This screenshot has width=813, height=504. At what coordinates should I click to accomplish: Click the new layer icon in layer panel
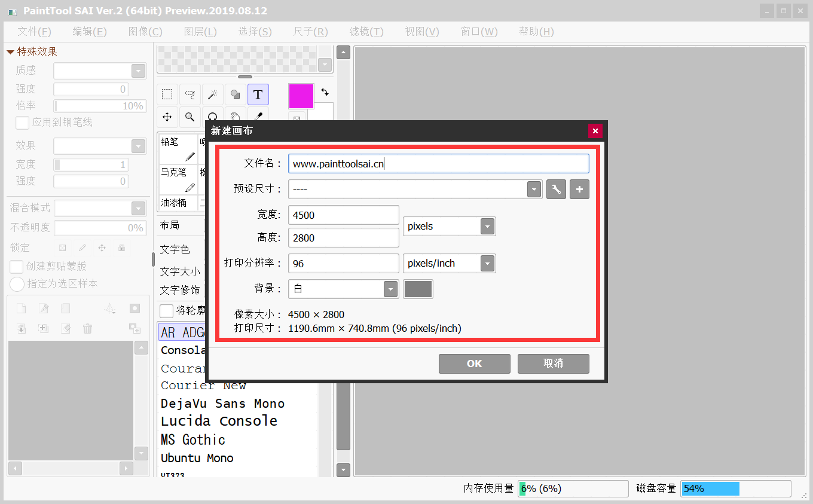click(21, 308)
